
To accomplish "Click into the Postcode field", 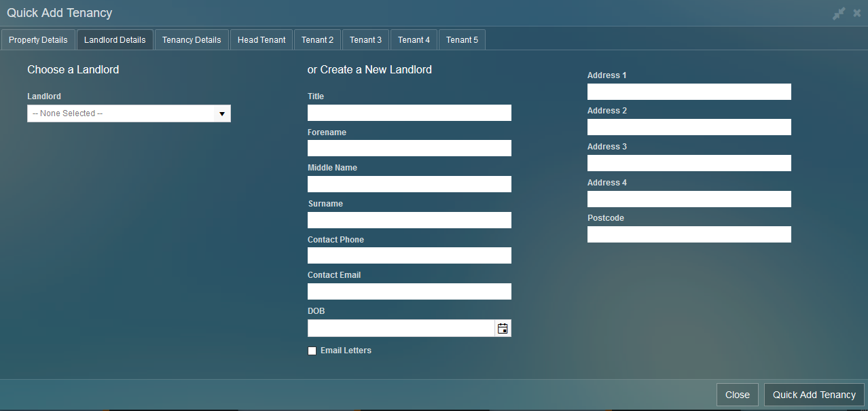I will tap(689, 234).
